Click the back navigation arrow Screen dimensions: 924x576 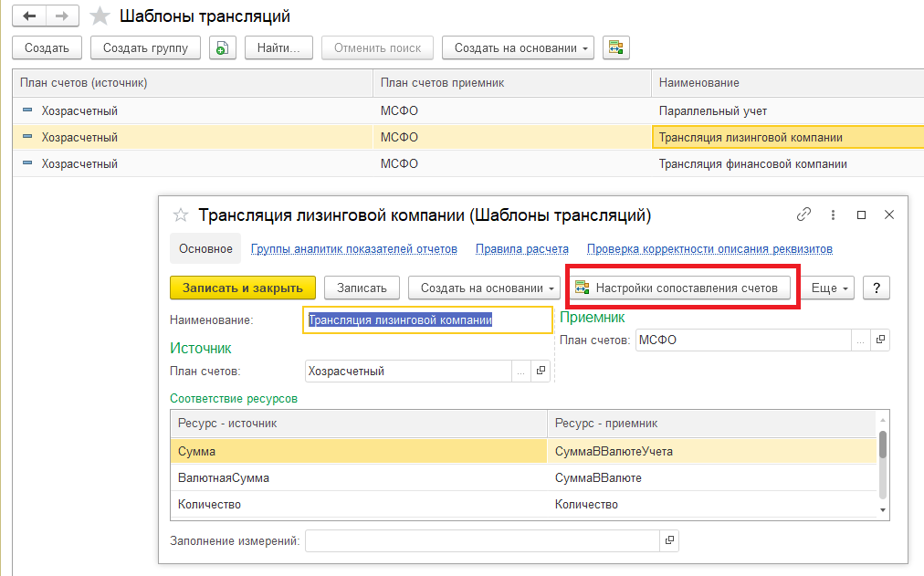29,16
